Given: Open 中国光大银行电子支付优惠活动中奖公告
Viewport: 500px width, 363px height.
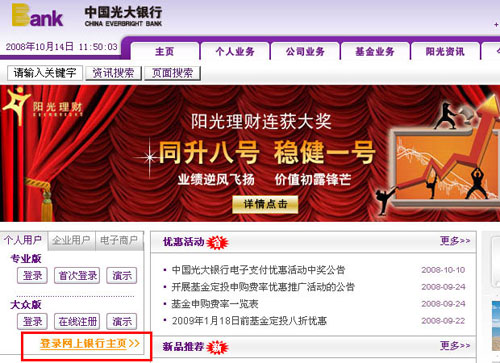Looking at the screenshot, I should pyautogui.click(x=258, y=270).
